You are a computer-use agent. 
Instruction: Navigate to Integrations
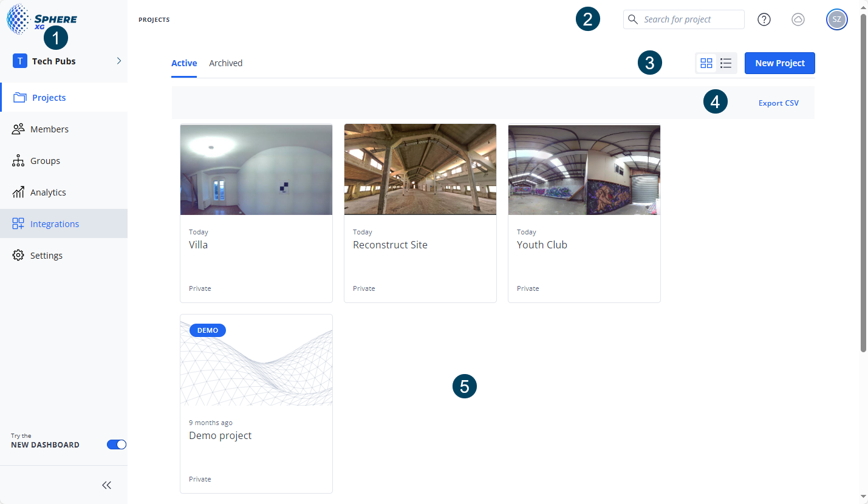point(64,224)
